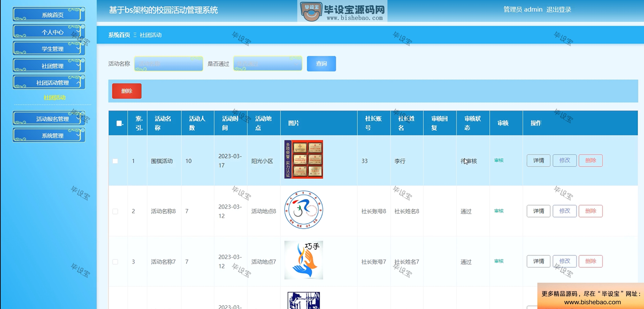Click the 管理员 admin label
This screenshot has height=309, width=644.
click(x=523, y=10)
